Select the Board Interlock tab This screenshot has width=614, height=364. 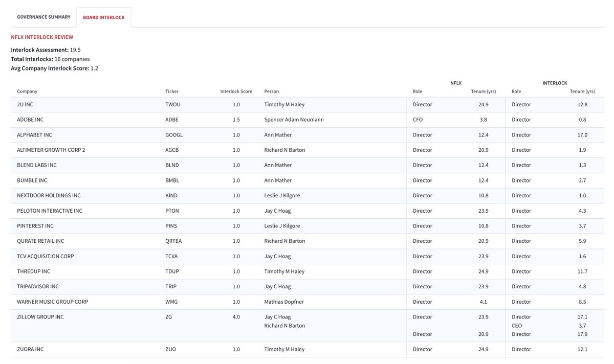tap(104, 17)
